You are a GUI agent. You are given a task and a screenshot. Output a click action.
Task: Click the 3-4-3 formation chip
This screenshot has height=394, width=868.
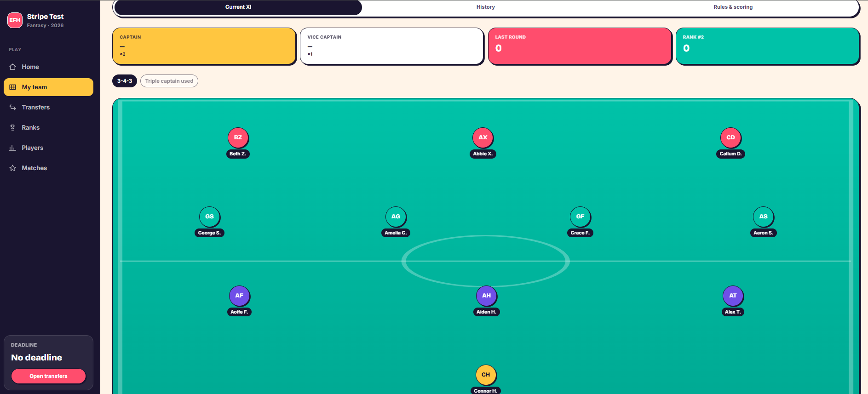[125, 81]
